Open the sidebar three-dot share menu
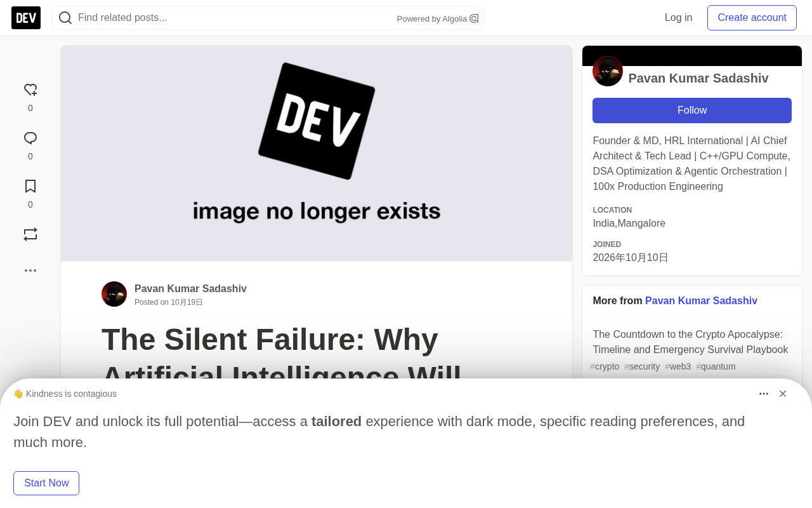The width and height of the screenshot is (812, 508). 30,271
